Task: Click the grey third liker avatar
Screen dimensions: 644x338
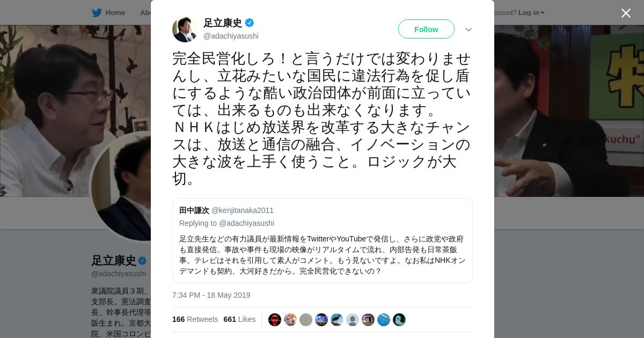Action: point(306,320)
